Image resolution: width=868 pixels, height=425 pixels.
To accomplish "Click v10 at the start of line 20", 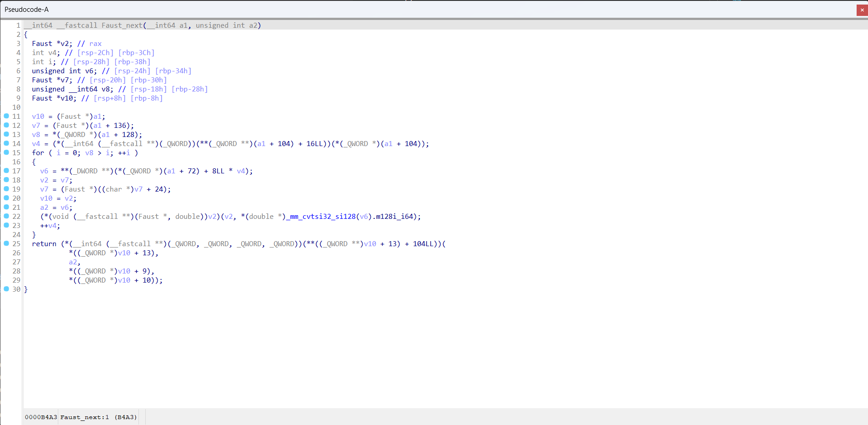I will (46, 198).
